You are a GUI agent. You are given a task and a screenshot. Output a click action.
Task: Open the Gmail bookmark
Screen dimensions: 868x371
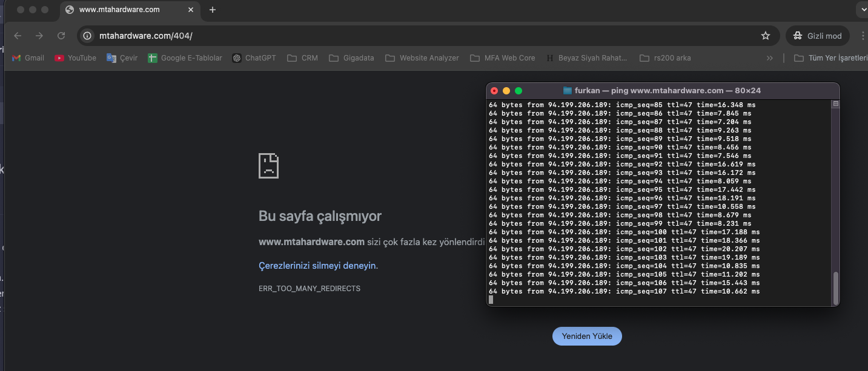pyautogui.click(x=28, y=58)
